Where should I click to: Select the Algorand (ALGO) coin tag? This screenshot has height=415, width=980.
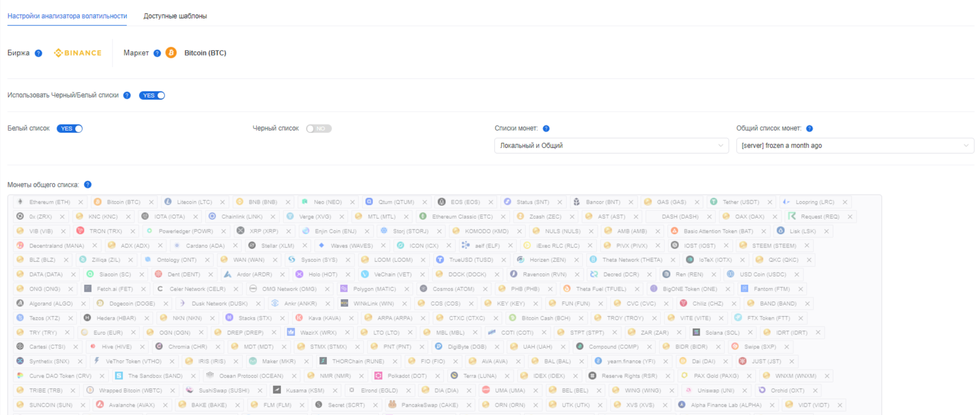point(51,303)
